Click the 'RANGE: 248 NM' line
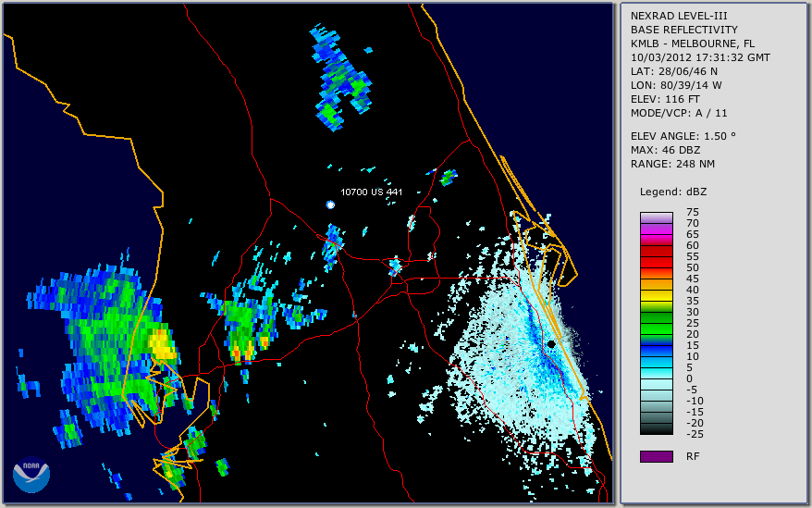812x508 pixels. 672,165
